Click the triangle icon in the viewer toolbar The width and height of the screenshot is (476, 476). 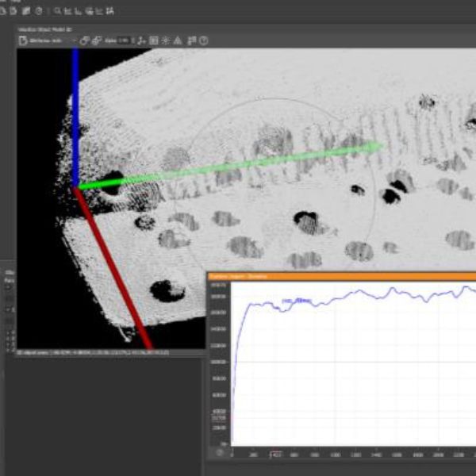[177, 40]
